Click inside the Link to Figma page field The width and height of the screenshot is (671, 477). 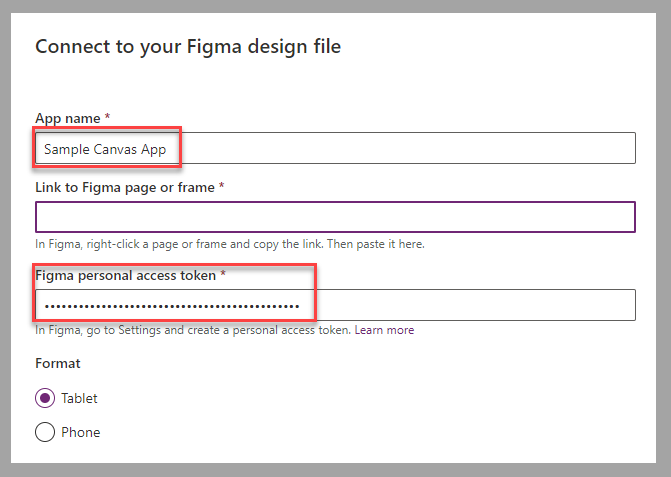335,217
